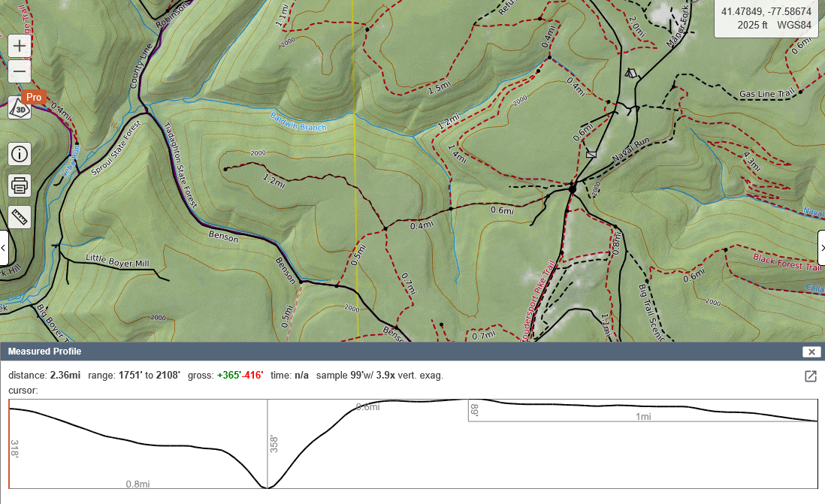825x504 pixels.
Task: Open the map information button
Action: pyautogui.click(x=20, y=154)
